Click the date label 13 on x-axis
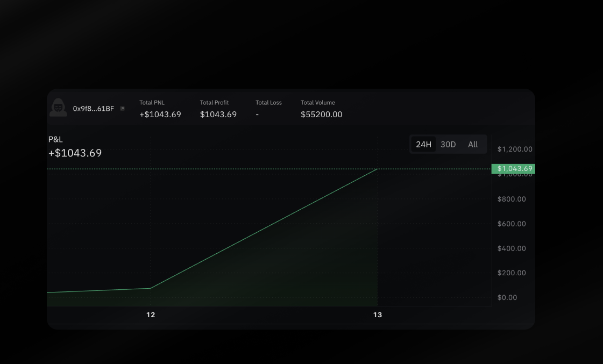The width and height of the screenshot is (603, 364). tap(377, 315)
